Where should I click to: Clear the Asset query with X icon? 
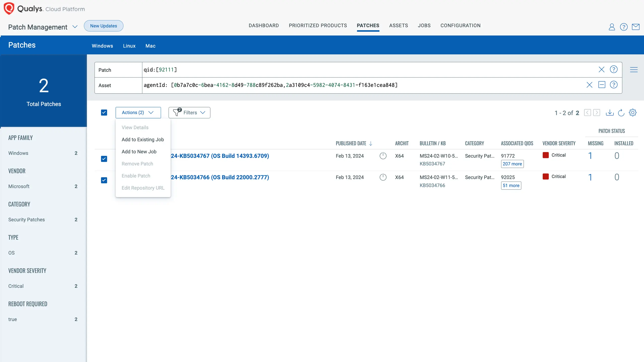[589, 85]
